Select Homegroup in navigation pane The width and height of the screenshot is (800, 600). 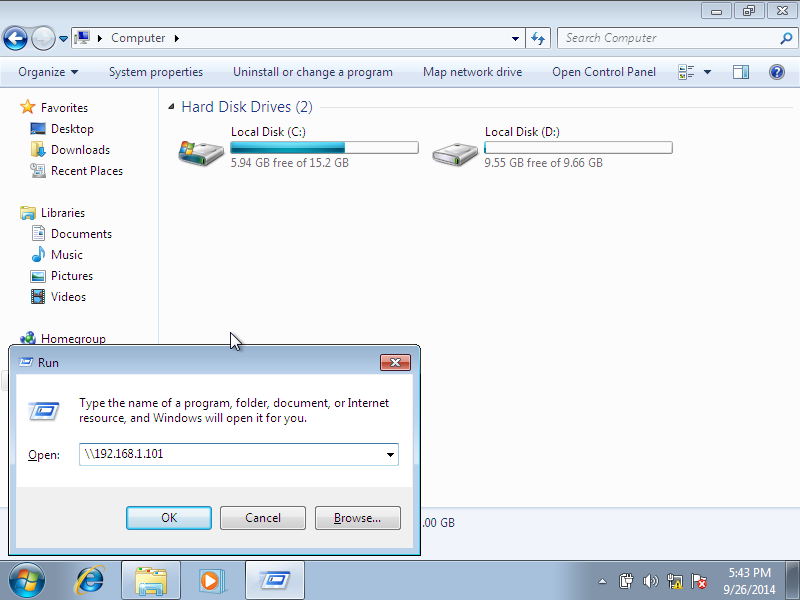(73, 338)
